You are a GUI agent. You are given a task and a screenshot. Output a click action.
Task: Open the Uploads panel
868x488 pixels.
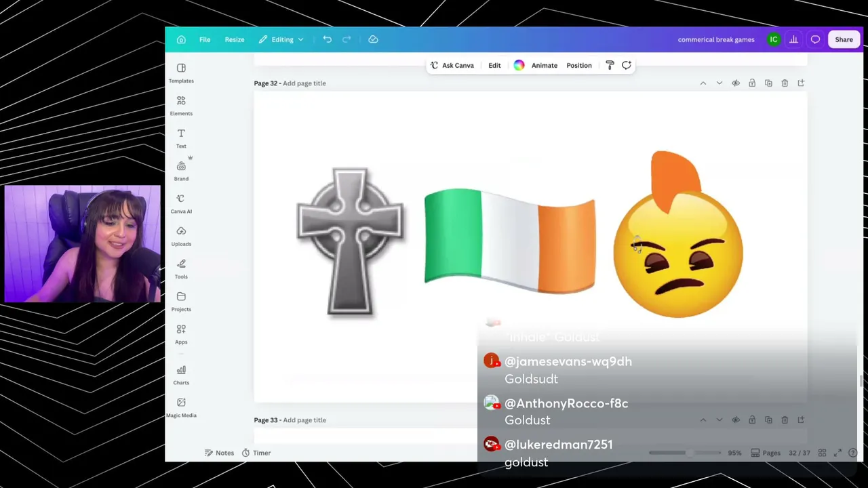coord(181,236)
